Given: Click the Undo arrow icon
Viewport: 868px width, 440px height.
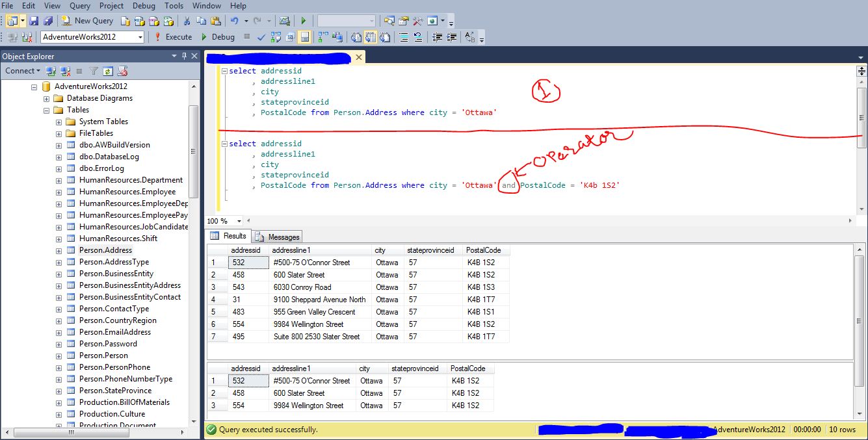Looking at the screenshot, I should click(234, 21).
